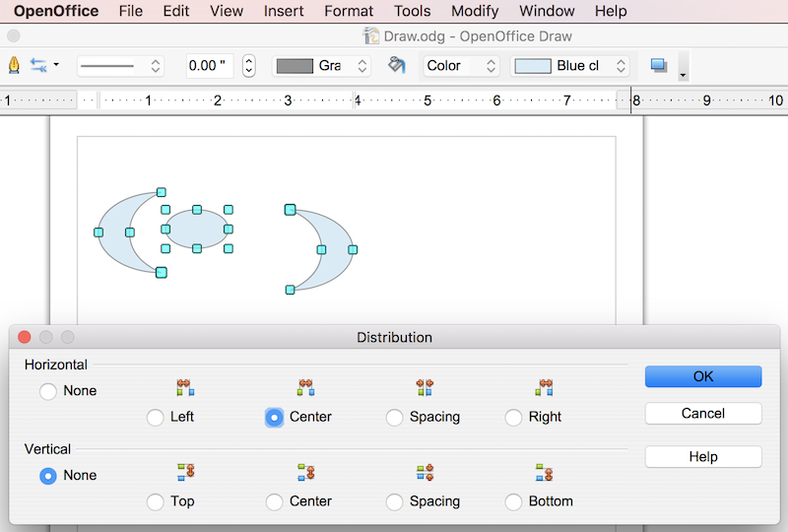This screenshot has height=532, width=788.
Task: Click the horizontal Center distribution icon
Action: (305, 388)
